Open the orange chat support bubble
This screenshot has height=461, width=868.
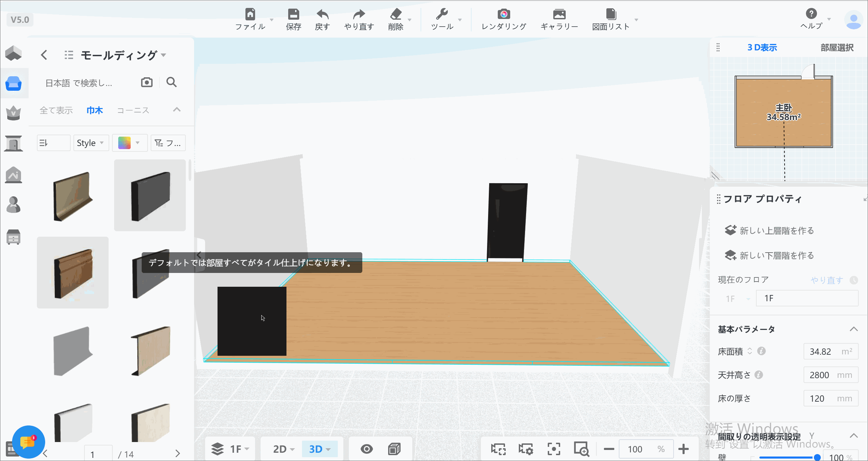[x=28, y=442]
